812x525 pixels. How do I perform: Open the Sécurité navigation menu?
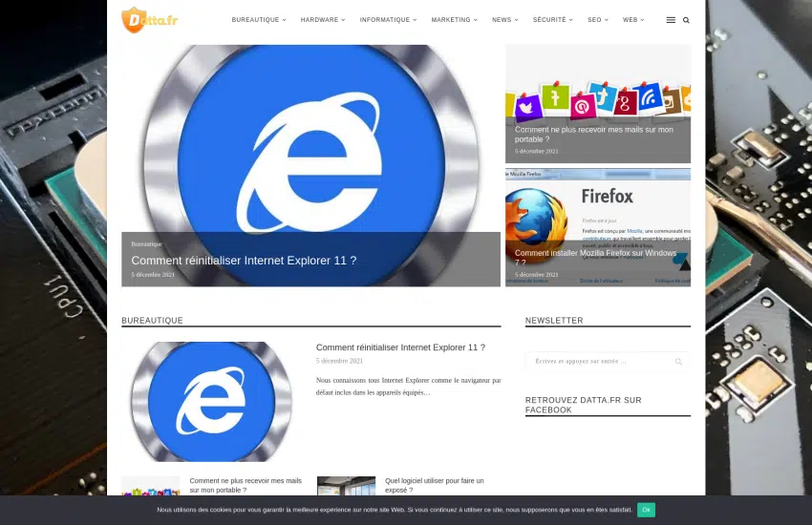click(552, 20)
